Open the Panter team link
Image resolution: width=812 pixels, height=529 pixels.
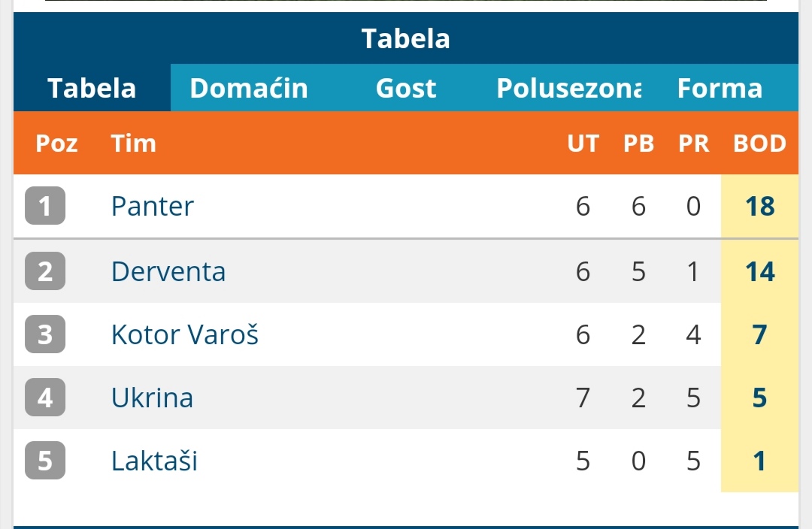point(153,206)
